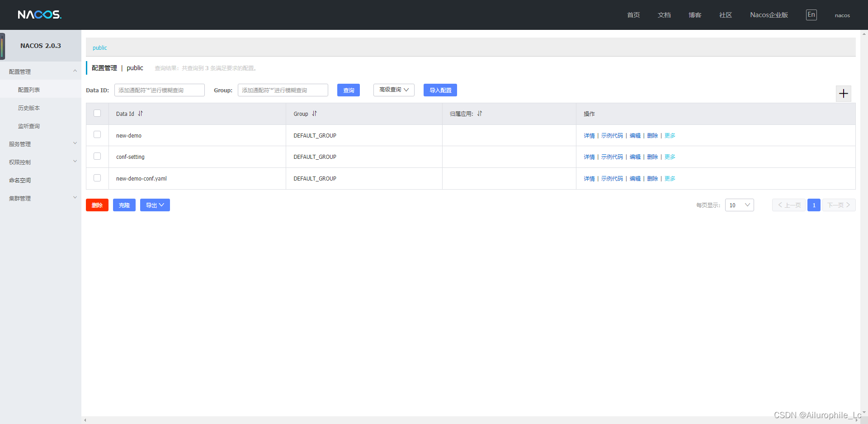This screenshot has height=424, width=868.
Task: Click the 上一页 pagination button
Action: 789,205
